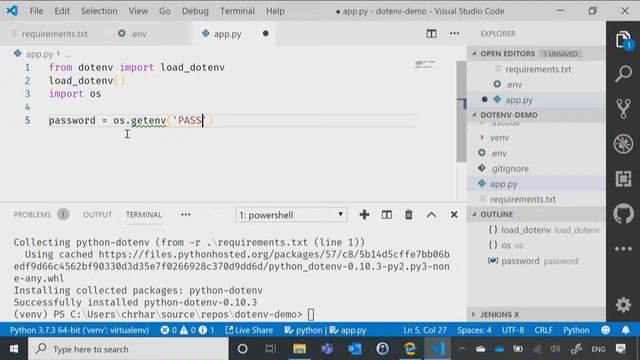640x360 pixels.
Task: Open Extensions view in activity bar
Action: [623, 179]
